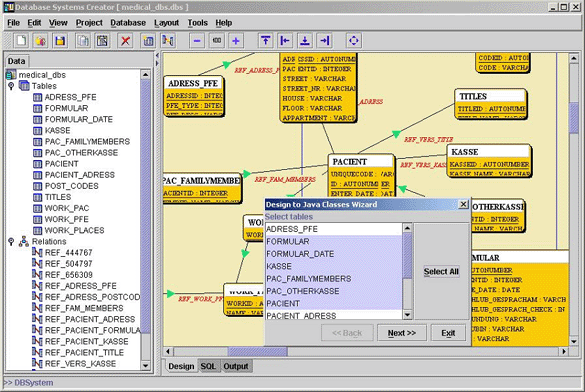
Task: Select POST_CODES table in the tree
Action: click(72, 186)
